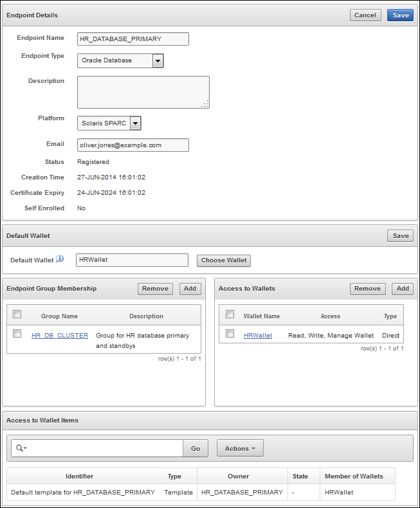Click Remove in Endpoint Group Membership
The image size is (420, 508).
pyautogui.click(x=155, y=289)
